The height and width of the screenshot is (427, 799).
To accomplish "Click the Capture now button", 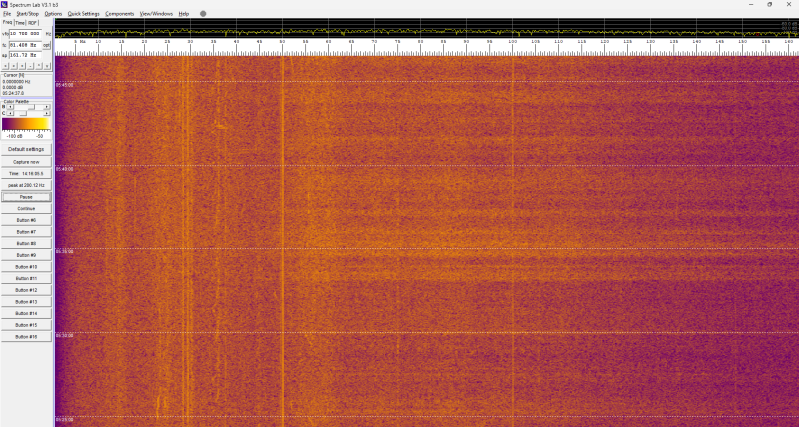I will [26, 162].
